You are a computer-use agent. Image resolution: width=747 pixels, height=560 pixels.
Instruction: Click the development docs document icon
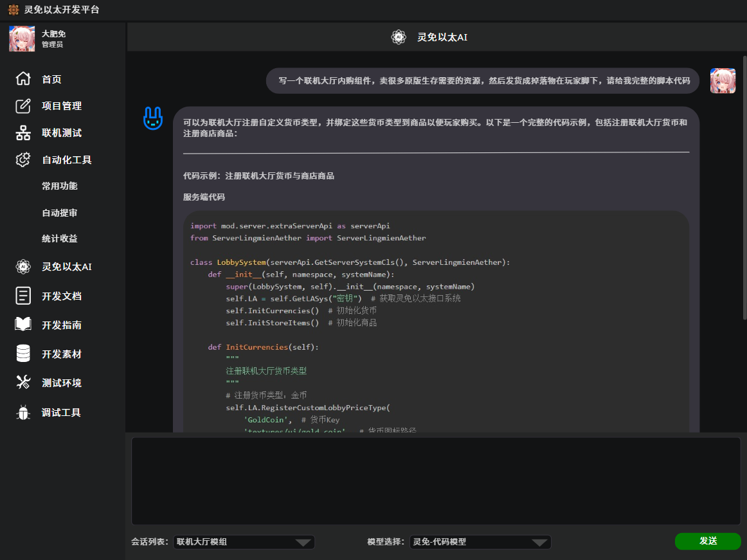[x=23, y=296]
